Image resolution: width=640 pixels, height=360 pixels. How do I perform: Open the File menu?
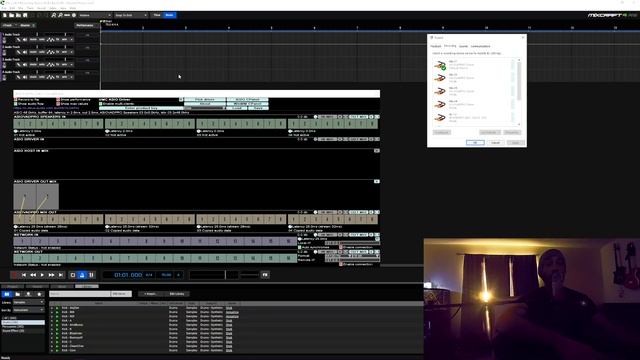tap(4, 8)
